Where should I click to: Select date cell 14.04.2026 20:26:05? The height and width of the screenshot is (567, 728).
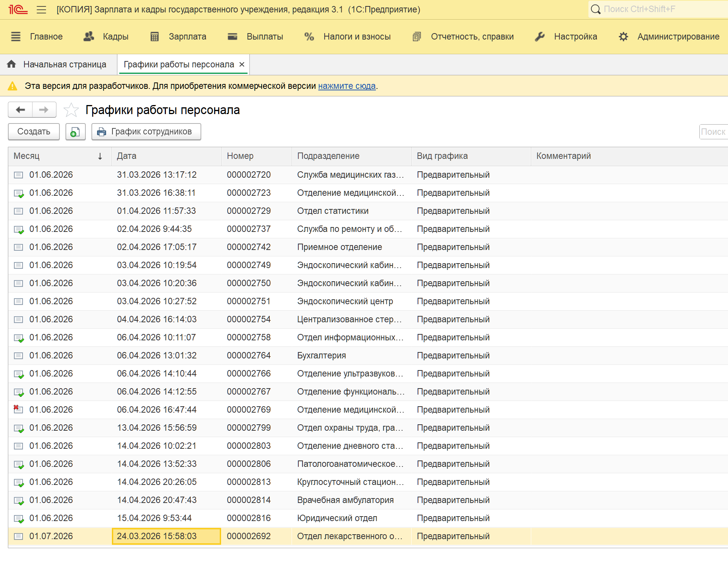[166, 482]
